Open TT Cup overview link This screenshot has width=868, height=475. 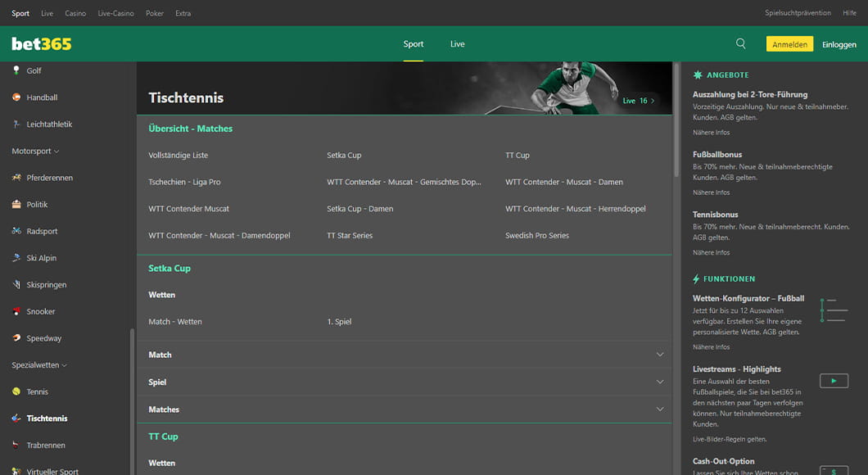517,155
